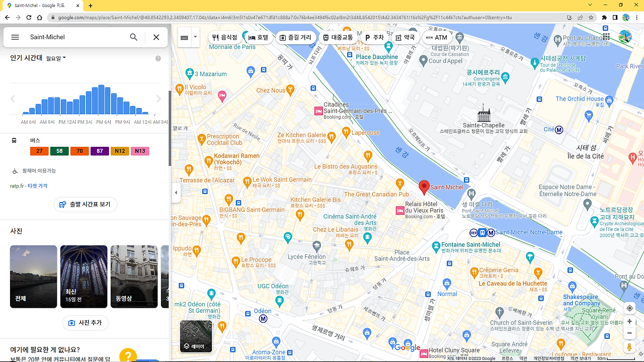
Task: Click the Saint-Michel search input field
Action: point(75,37)
